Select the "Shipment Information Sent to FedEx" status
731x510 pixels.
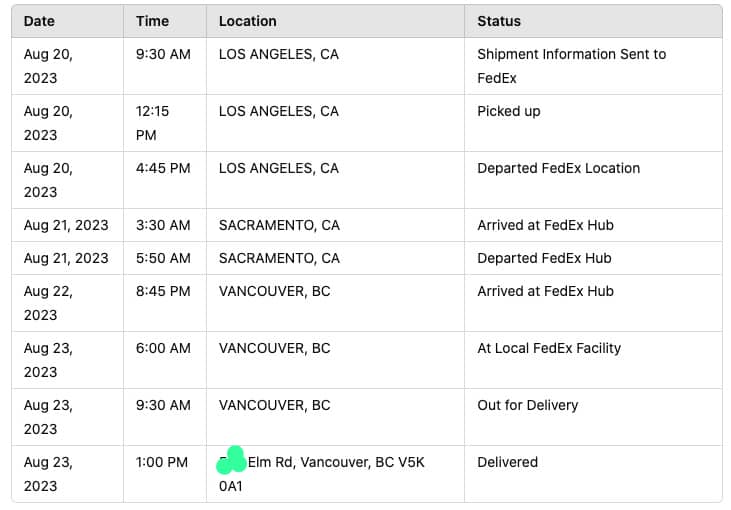571,66
